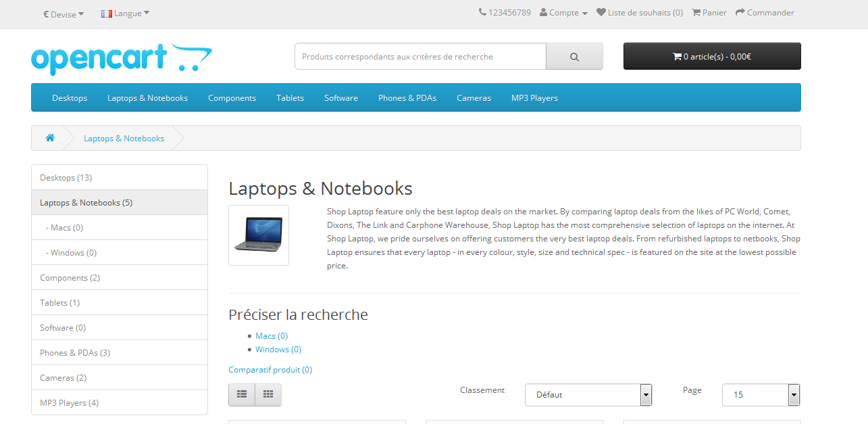The height and width of the screenshot is (424, 868).
Task: Open the black cart summary button
Action: [x=712, y=56]
